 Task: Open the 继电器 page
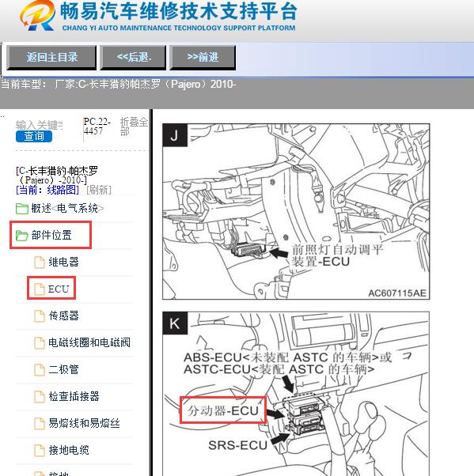coord(63,262)
